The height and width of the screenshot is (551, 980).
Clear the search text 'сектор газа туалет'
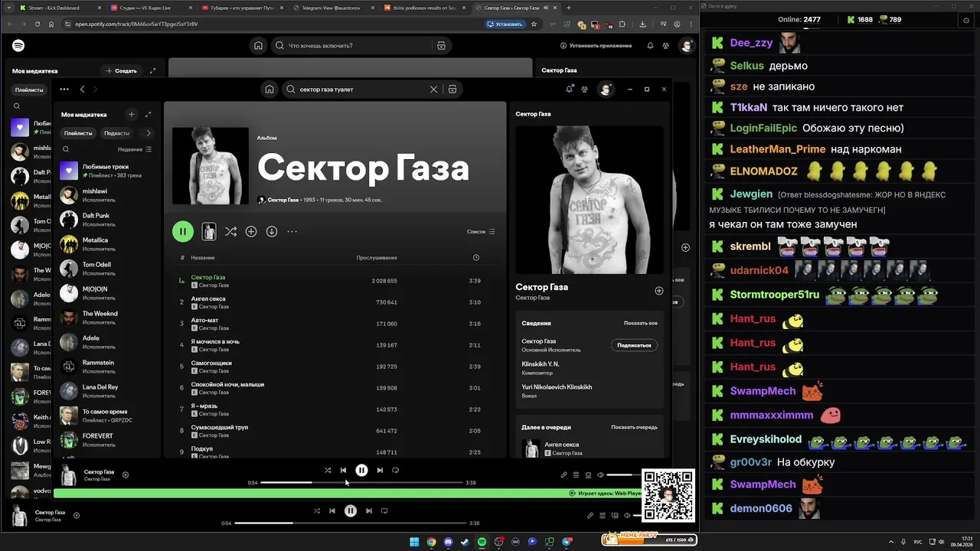coord(433,90)
